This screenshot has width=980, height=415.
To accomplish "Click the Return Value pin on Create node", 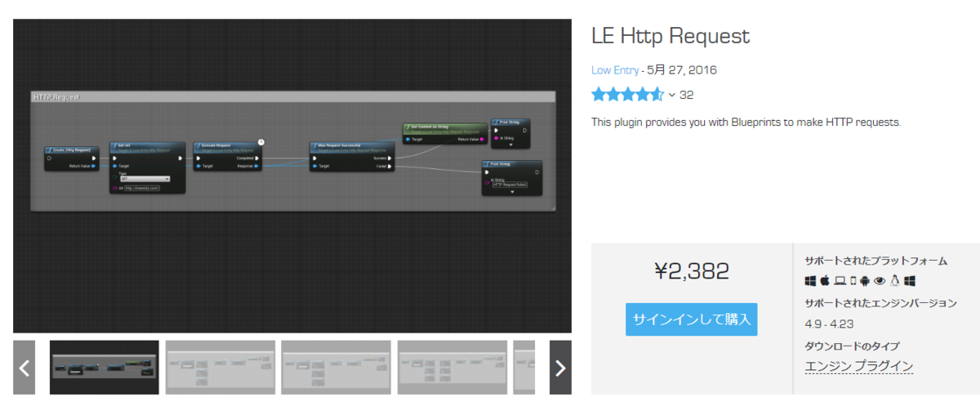I will tap(93, 166).
